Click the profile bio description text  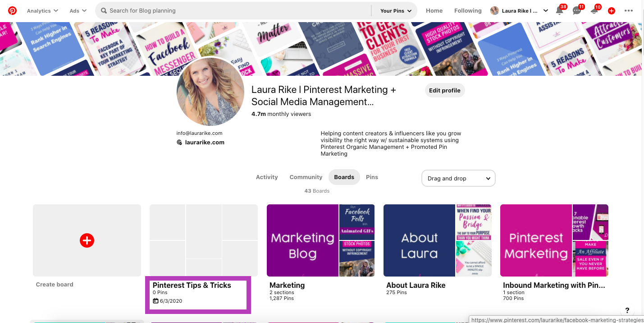(391, 143)
